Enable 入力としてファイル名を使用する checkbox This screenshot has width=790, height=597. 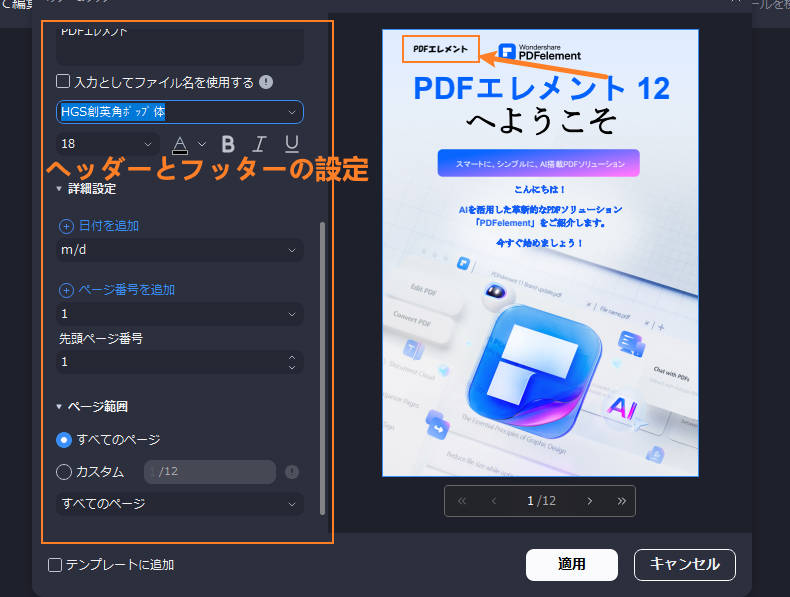63,81
